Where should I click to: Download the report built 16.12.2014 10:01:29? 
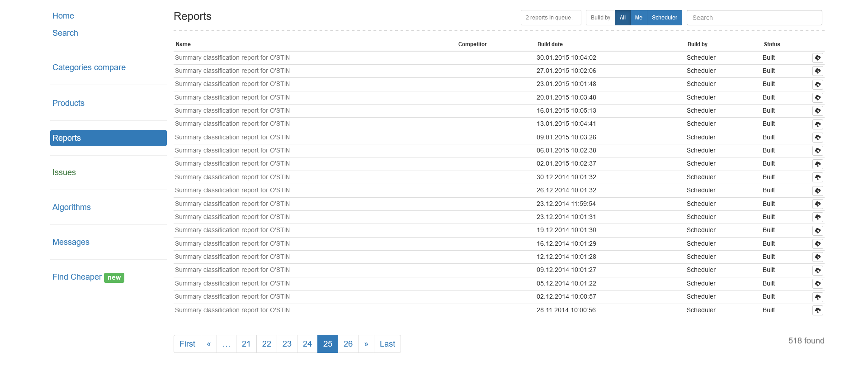click(817, 244)
